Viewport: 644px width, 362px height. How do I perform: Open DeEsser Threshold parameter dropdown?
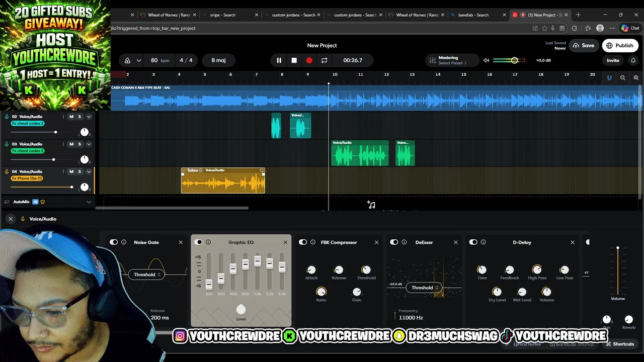coord(425,288)
